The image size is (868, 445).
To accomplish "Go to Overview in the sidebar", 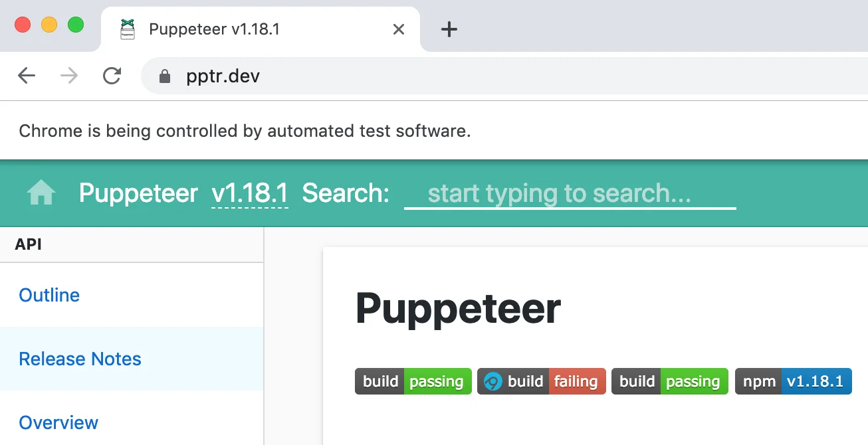I will [58, 422].
